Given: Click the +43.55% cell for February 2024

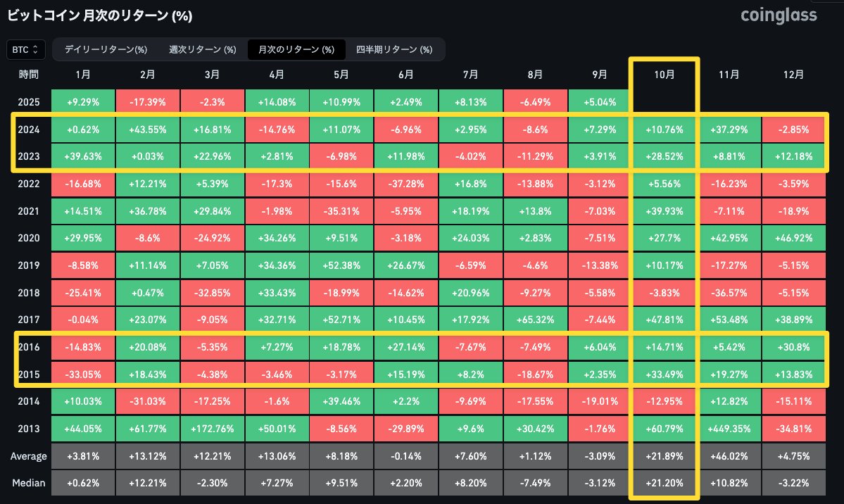Looking at the screenshot, I should tap(147, 130).
